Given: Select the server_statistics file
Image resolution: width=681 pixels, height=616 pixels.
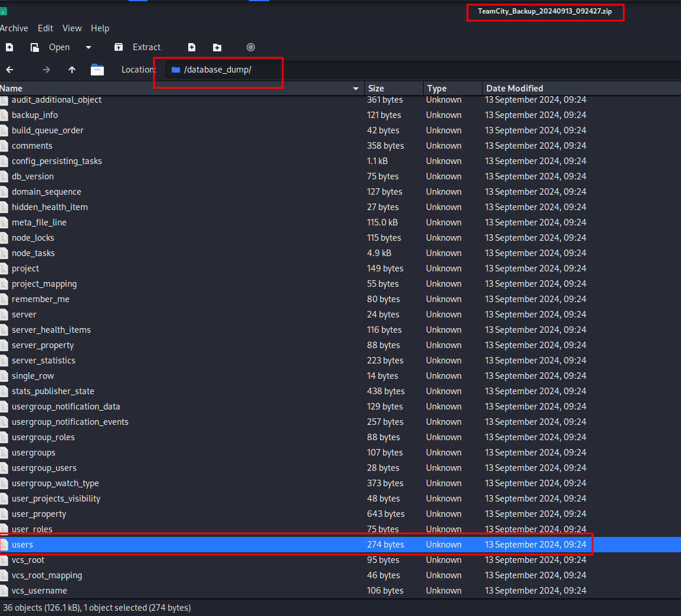Looking at the screenshot, I should click(340, 361).
